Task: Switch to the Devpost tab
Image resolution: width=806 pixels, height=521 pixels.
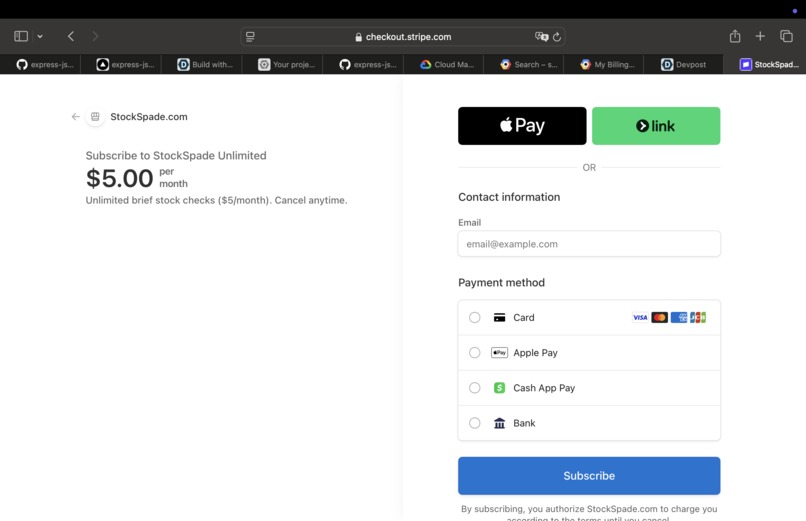Action: (684, 64)
